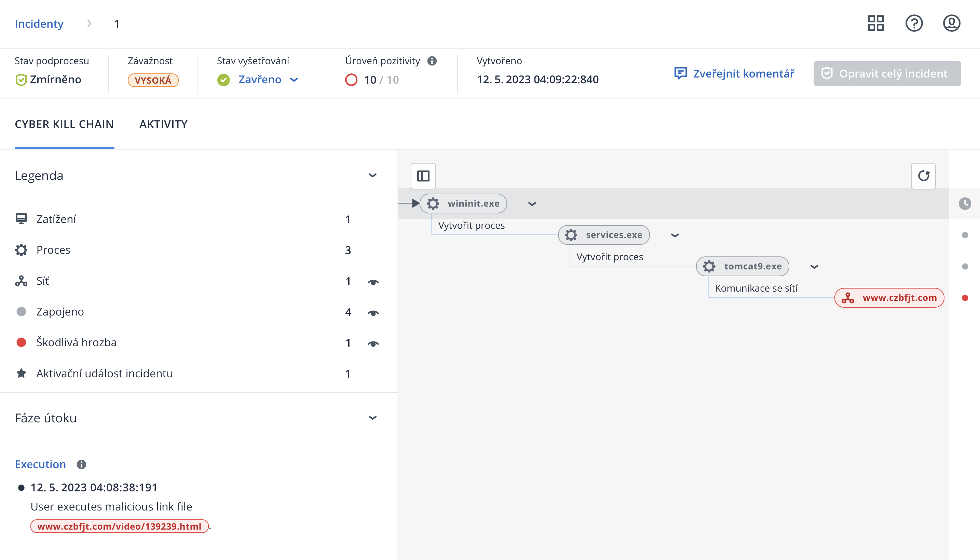Click the red timeline marker dot

point(965,298)
